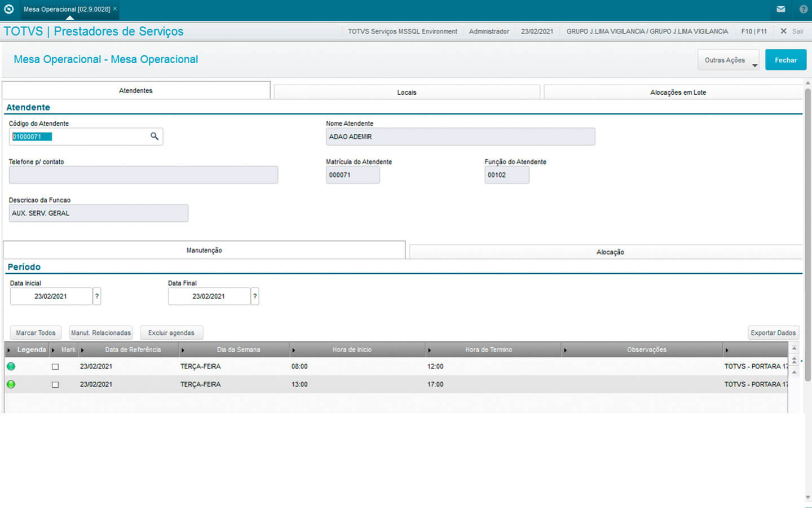The width and height of the screenshot is (812, 508).
Task: Open the help question mark icon
Action: (804, 9)
